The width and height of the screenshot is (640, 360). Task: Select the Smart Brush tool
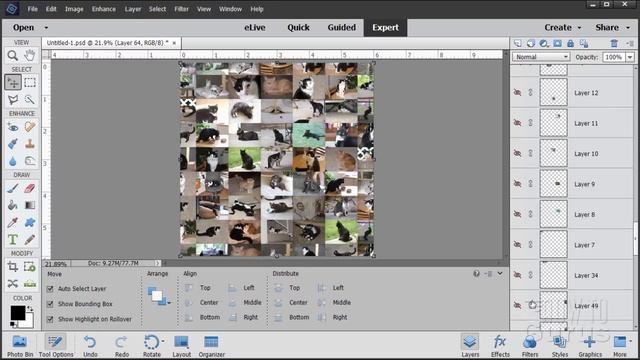tap(13, 144)
